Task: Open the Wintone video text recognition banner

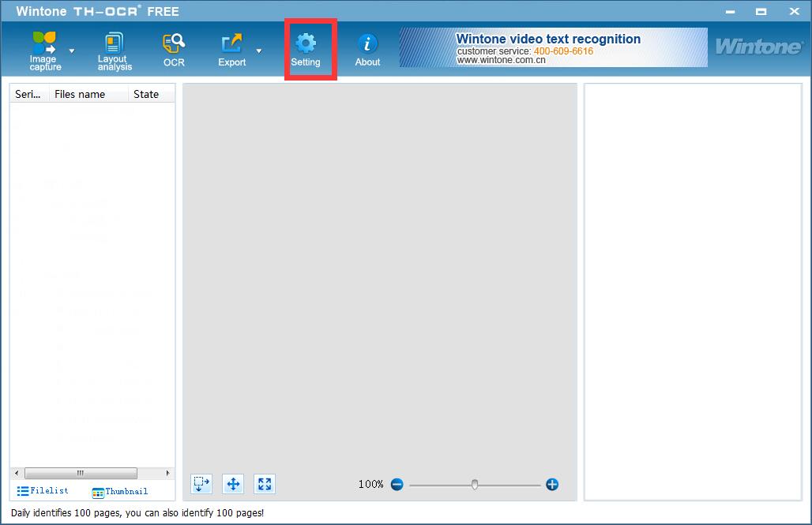Action: point(553,48)
